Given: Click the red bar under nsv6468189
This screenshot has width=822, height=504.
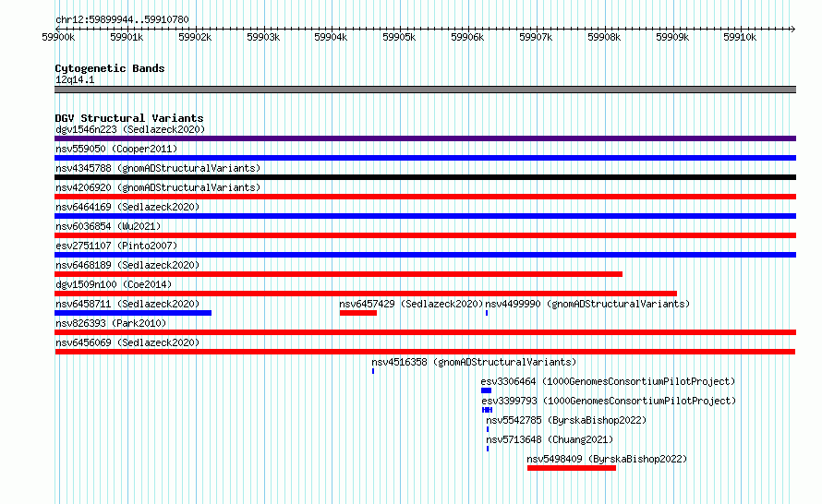Looking at the screenshot, I should coord(339,274).
